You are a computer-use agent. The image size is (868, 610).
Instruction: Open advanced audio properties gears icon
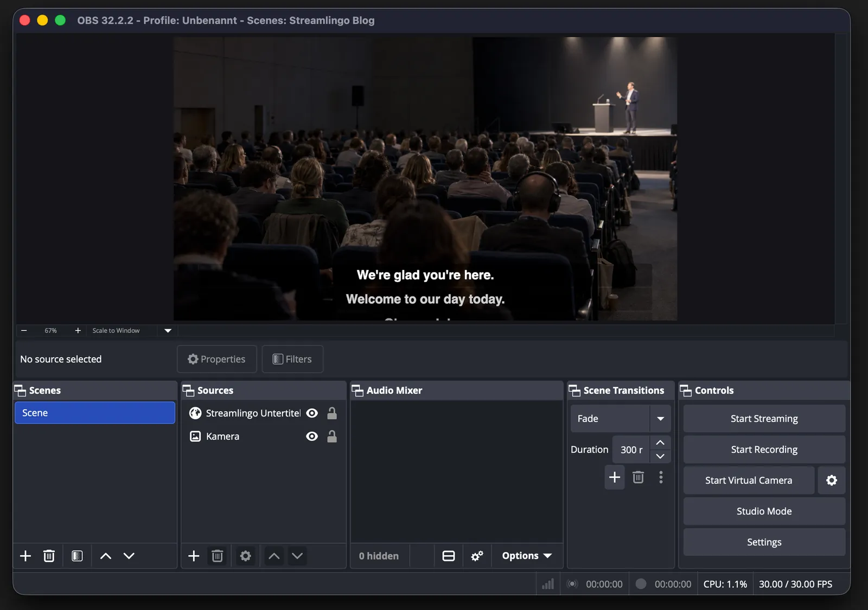click(x=477, y=556)
